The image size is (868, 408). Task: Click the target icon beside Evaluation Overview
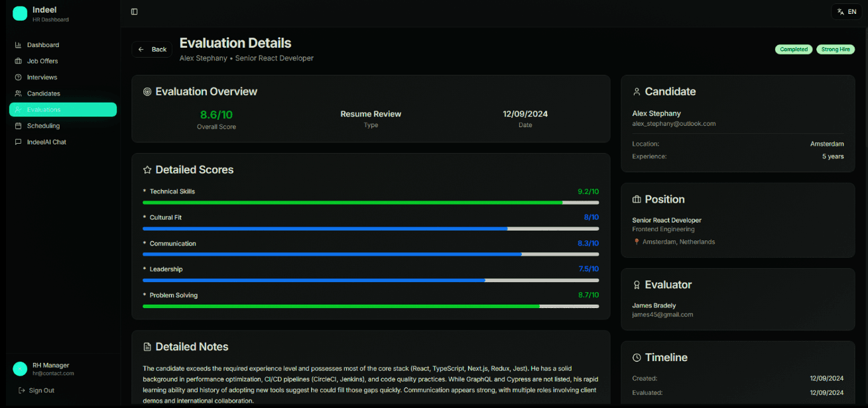coord(147,91)
